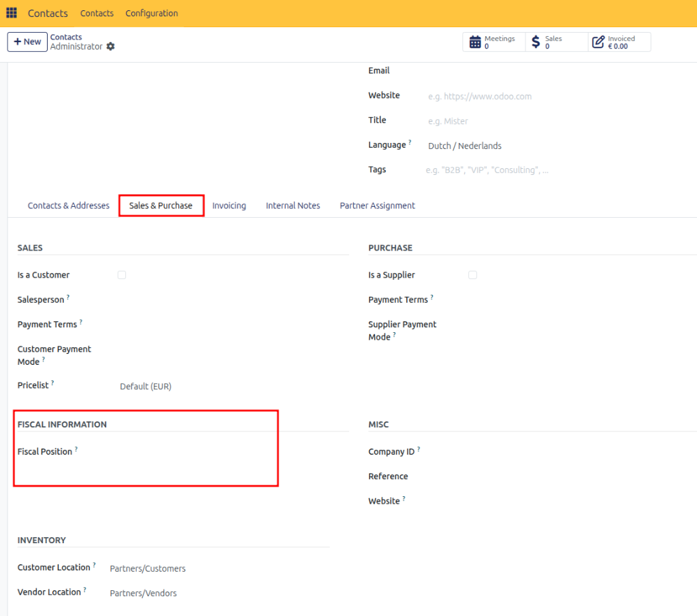The height and width of the screenshot is (616, 697).
Task: Click the Salesperson field
Action: (x=234, y=299)
